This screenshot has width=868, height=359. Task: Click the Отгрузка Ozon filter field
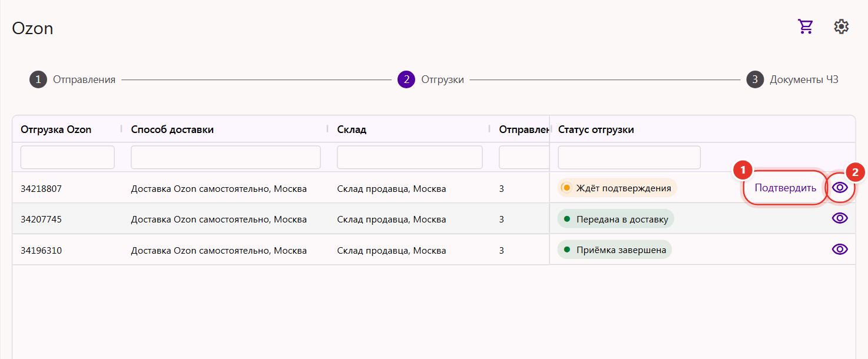pos(68,157)
